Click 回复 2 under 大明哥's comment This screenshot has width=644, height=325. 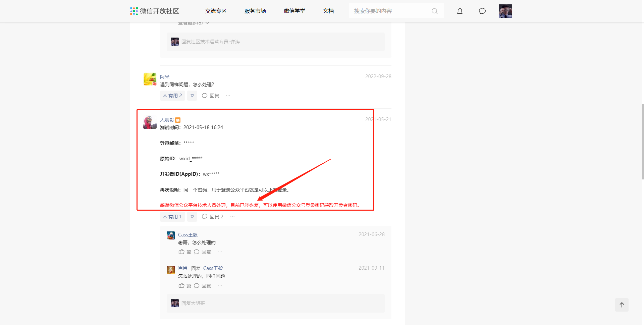pyautogui.click(x=213, y=217)
